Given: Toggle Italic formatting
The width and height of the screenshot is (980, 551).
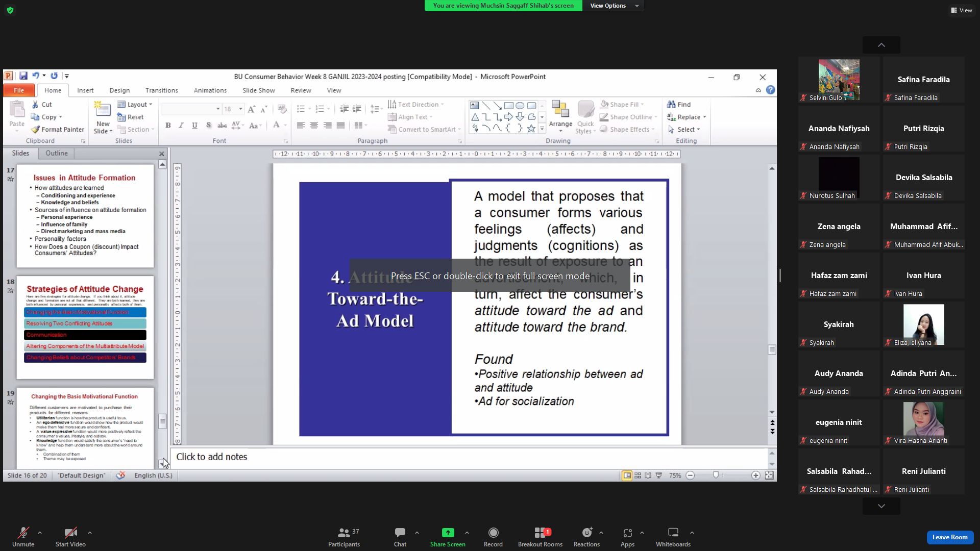Looking at the screenshot, I should pos(181,126).
